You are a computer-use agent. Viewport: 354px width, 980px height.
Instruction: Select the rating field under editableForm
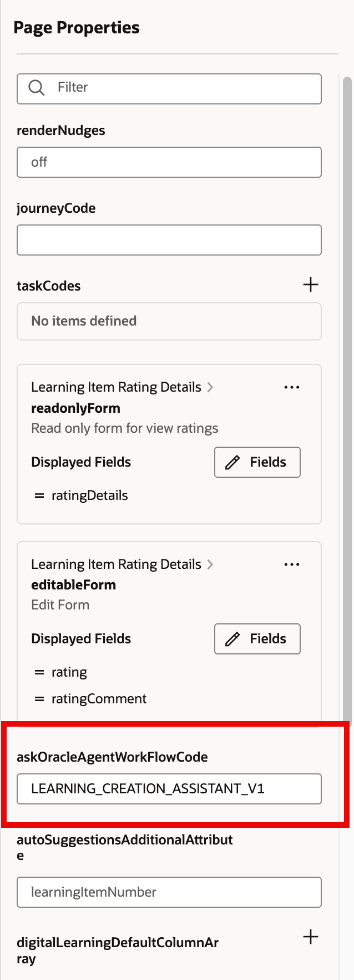pyautogui.click(x=69, y=672)
